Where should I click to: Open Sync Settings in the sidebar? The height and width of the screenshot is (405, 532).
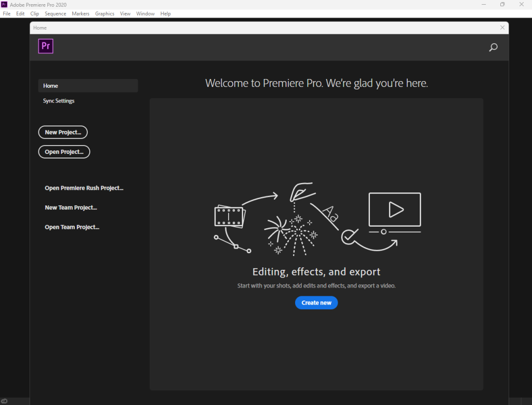click(x=59, y=101)
